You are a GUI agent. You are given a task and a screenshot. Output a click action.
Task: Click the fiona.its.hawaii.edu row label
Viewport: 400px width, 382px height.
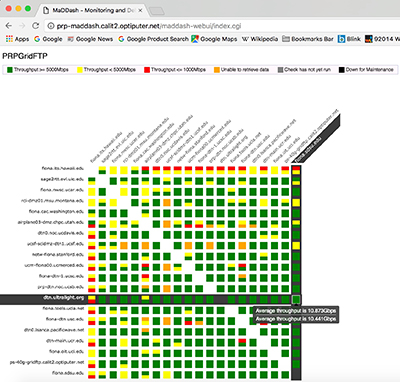(63, 168)
